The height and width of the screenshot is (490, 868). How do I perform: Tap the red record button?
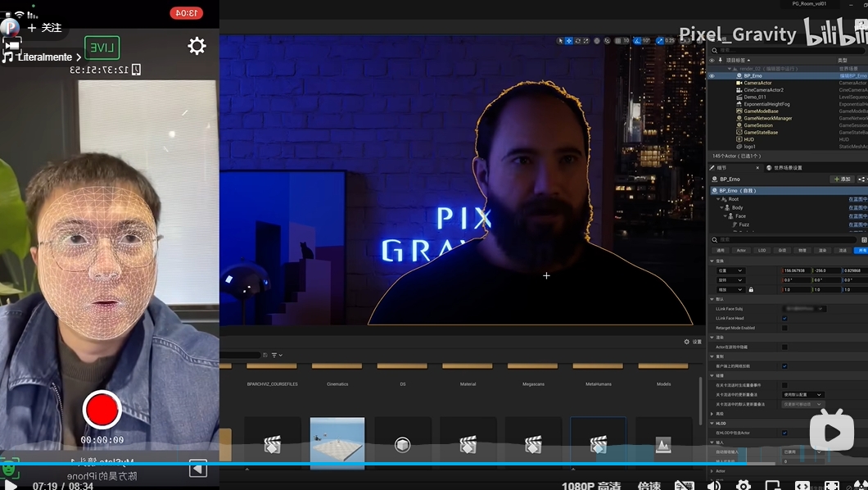[102, 410]
